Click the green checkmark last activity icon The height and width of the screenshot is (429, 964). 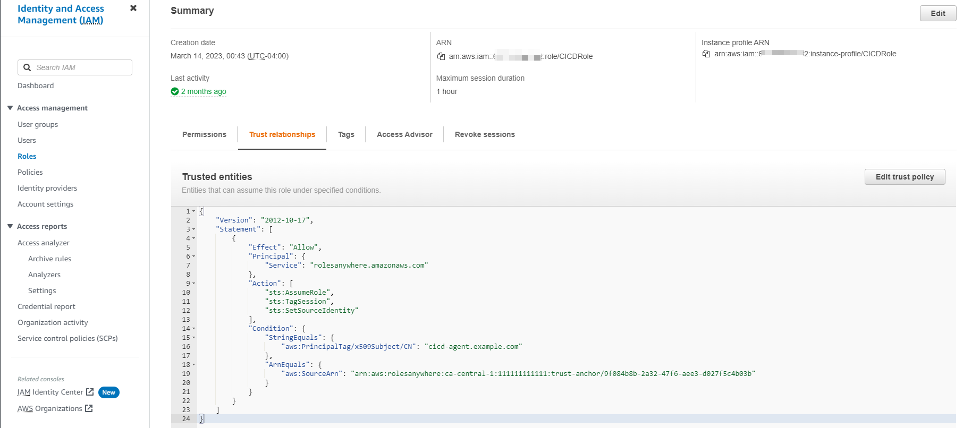175,92
